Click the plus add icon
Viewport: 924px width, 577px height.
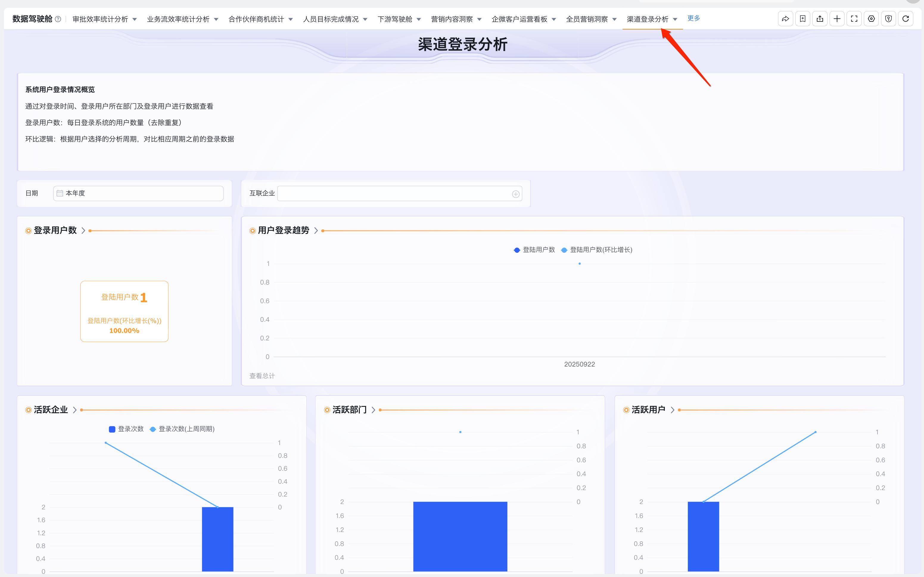(x=837, y=19)
